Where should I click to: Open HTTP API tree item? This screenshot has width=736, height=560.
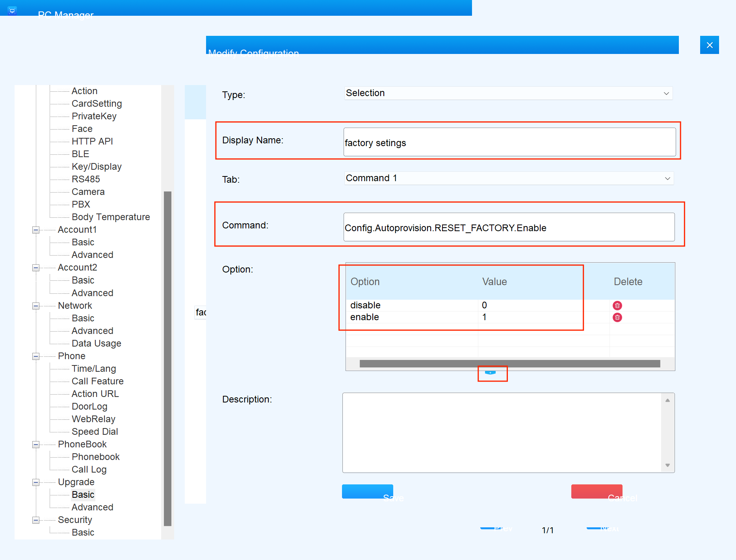[92, 141]
